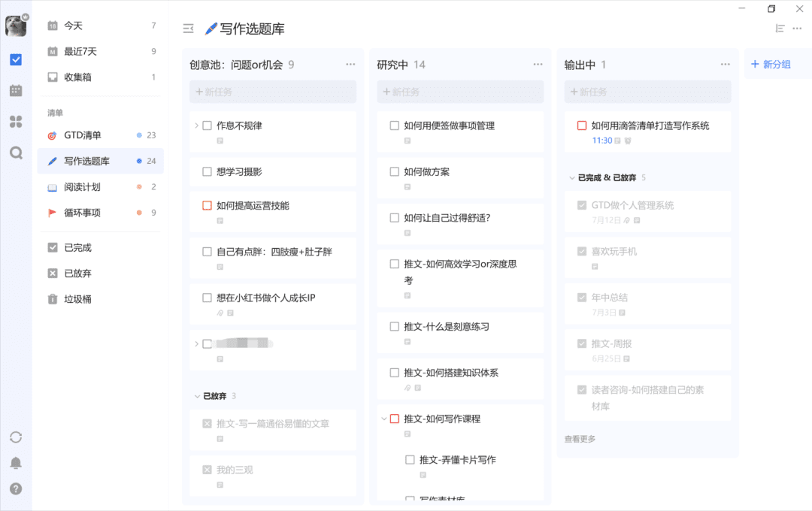Open the list more options ellipsis in header
The height and width of the screenshot is (511, 812).
coord(798,29)
